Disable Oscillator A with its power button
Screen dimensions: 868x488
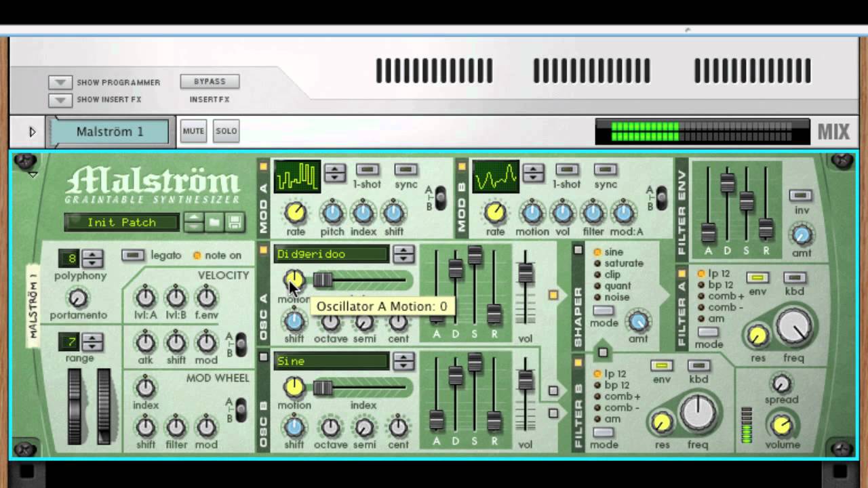point(263,251)
